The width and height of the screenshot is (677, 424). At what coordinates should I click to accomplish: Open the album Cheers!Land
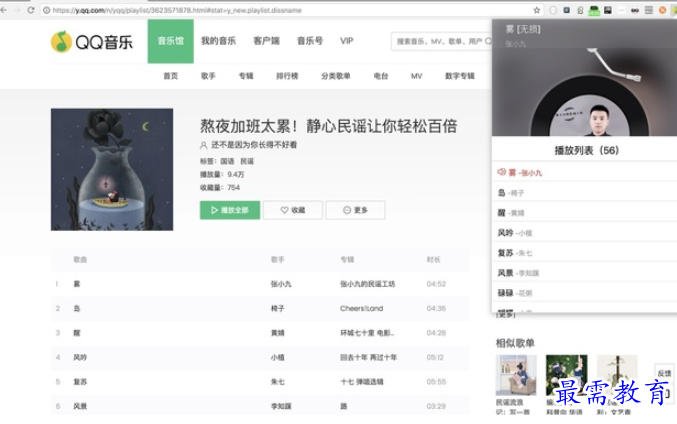click(361, 309)
